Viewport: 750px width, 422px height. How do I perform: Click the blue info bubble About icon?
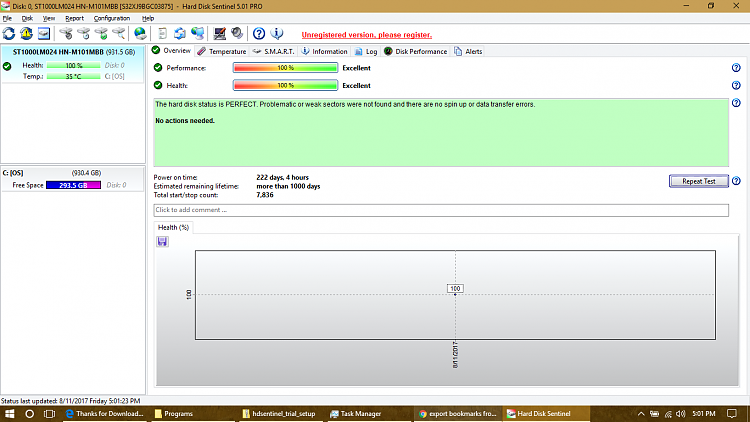click(x=276, y=33)
